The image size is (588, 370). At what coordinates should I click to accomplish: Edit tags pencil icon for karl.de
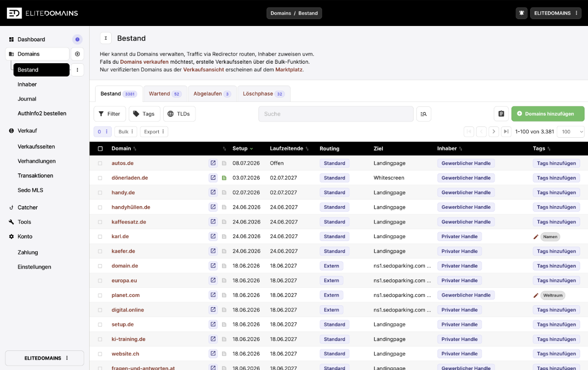(536, 237)
